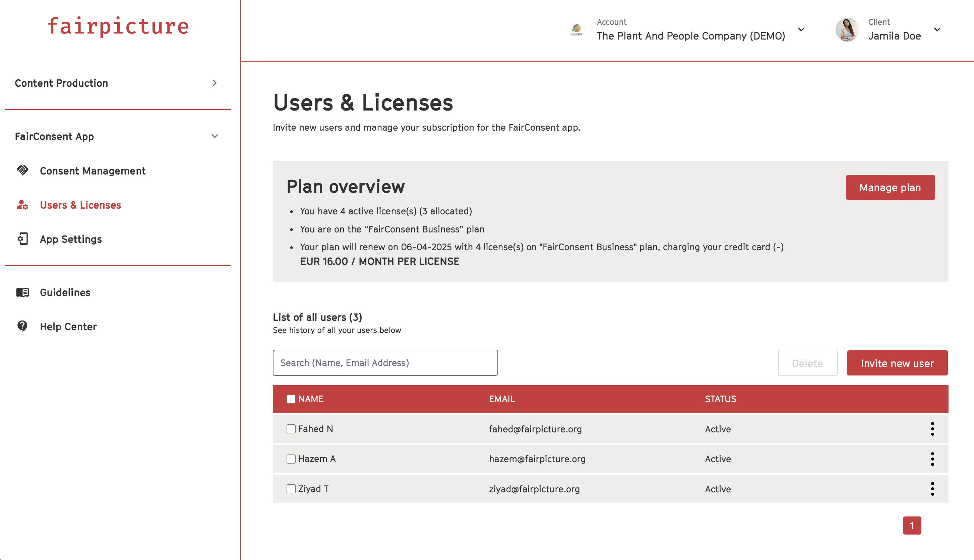This screenshot has height=560, width=974.
Task: Go to Consent Management menu item
Action: coord(93,171)
